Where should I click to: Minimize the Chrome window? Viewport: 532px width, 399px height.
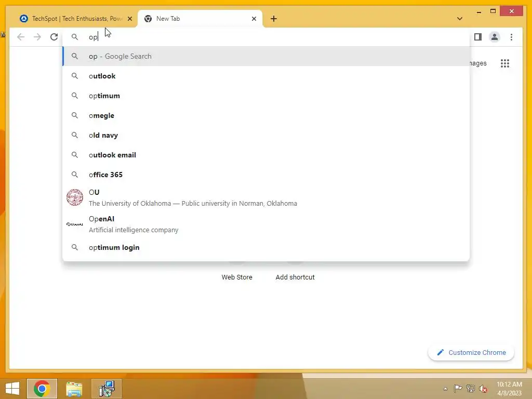tap(478, 11)
